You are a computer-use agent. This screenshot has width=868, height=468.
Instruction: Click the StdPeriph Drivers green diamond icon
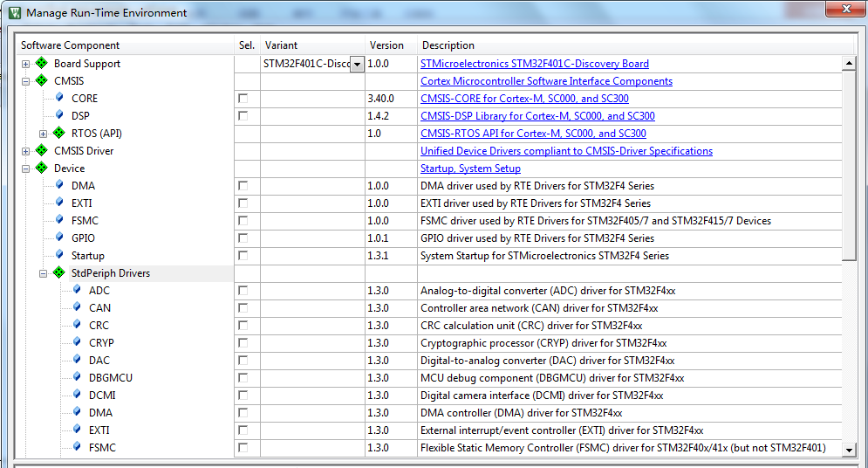(59, 272)
